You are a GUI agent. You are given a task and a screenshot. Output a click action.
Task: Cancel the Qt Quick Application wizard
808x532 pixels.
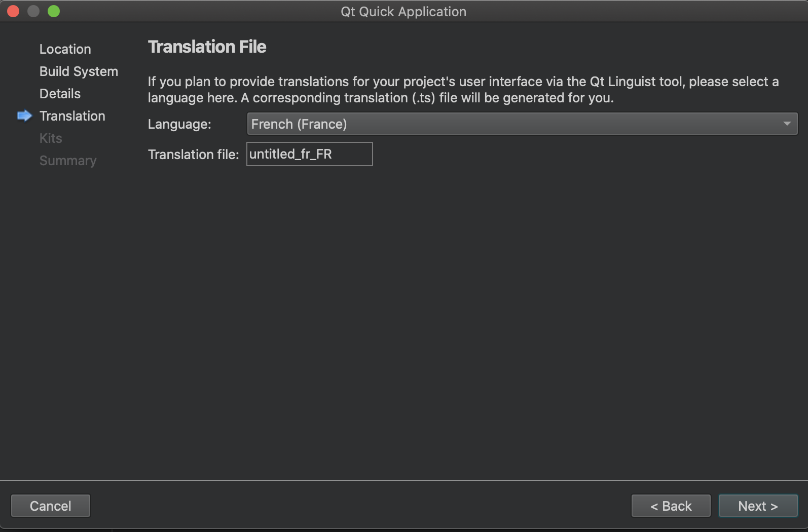pos(51,506)
